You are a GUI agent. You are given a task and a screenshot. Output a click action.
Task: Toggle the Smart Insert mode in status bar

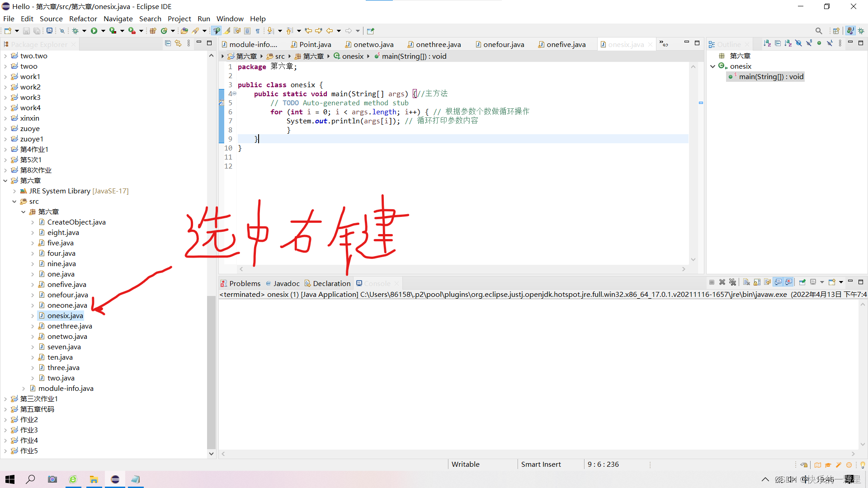pos(539,464)
